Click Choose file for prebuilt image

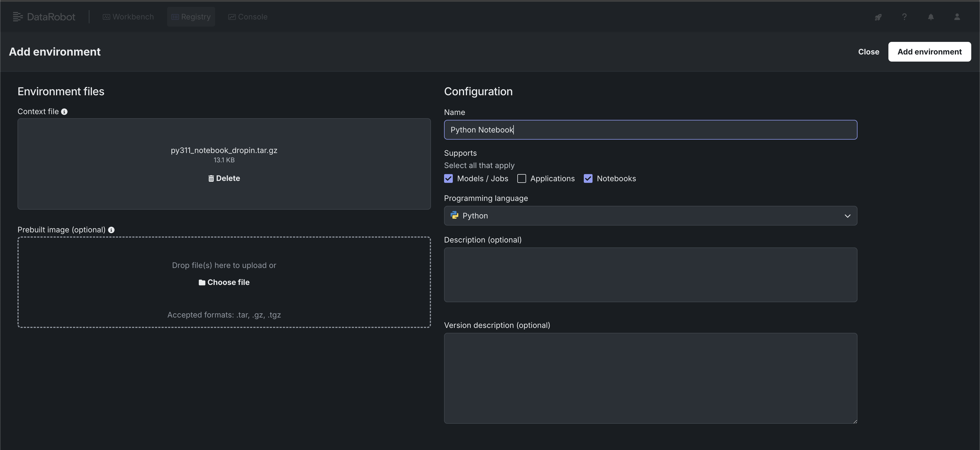point(224,282)
